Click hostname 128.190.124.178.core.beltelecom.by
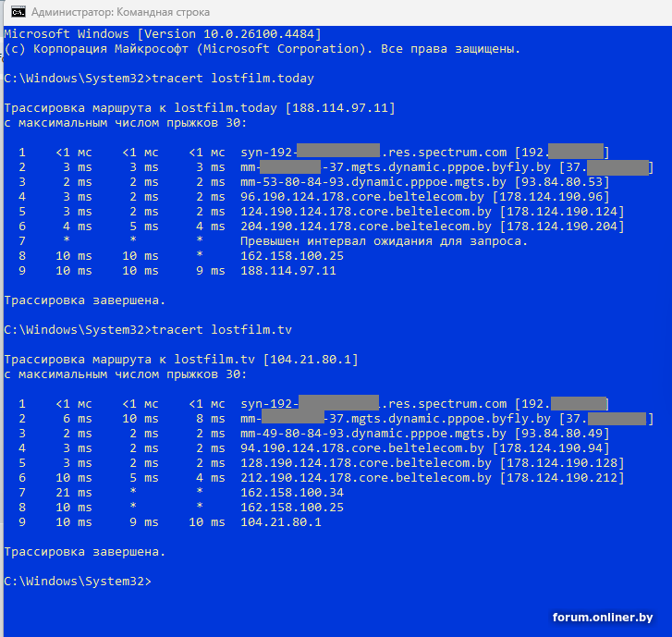 365,463
